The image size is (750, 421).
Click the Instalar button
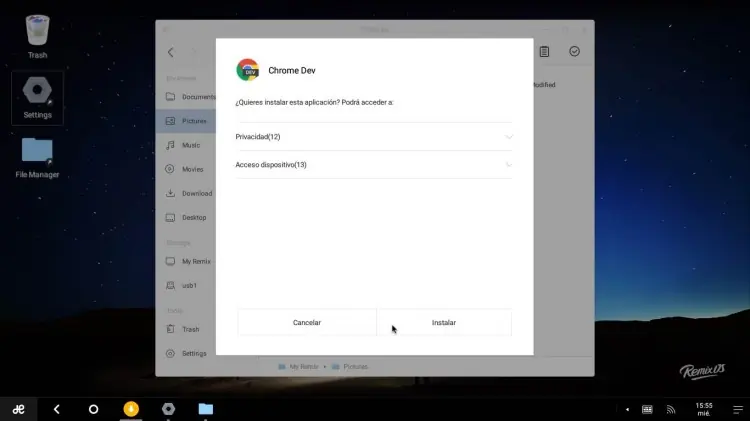click(444, 322)
